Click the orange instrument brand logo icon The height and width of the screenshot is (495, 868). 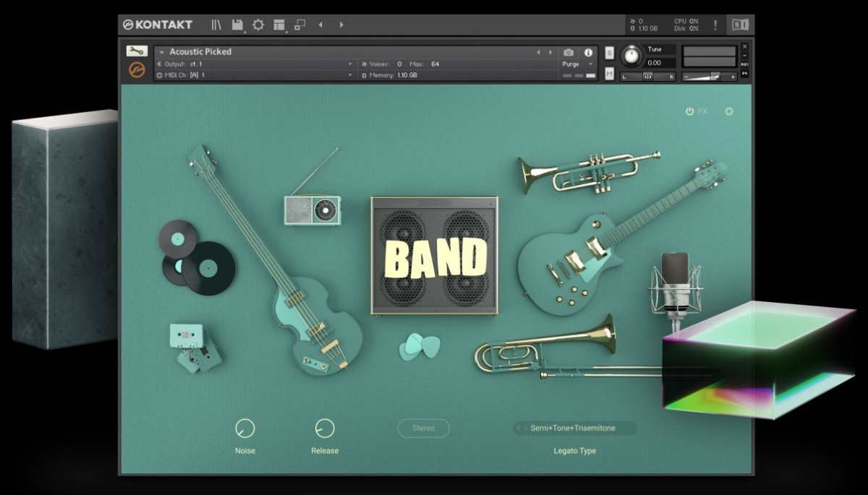point(137,70)
